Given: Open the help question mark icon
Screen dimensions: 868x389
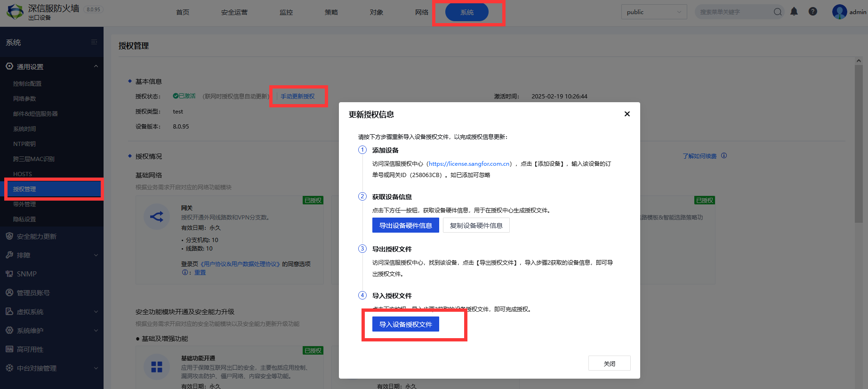Looking at the screenshot, I should coord(813,12).
